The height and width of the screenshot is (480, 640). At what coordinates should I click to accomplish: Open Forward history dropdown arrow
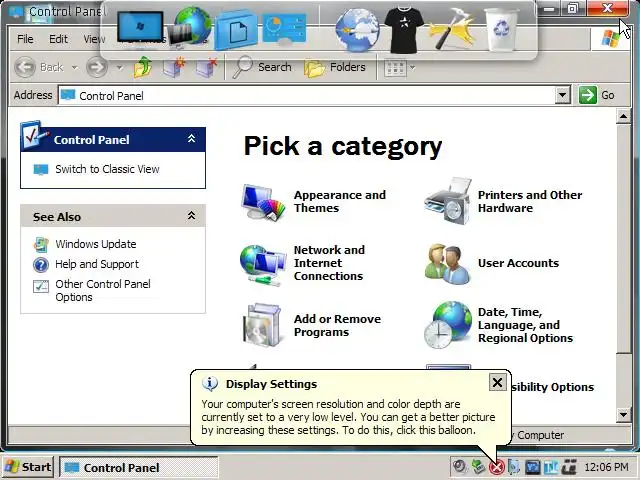[x=119, y=67]
